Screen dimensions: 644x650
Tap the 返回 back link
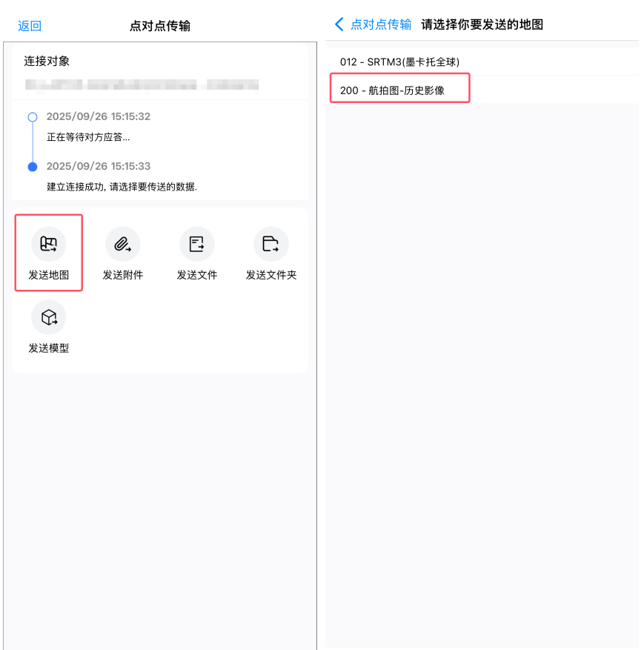coord(30,26)
